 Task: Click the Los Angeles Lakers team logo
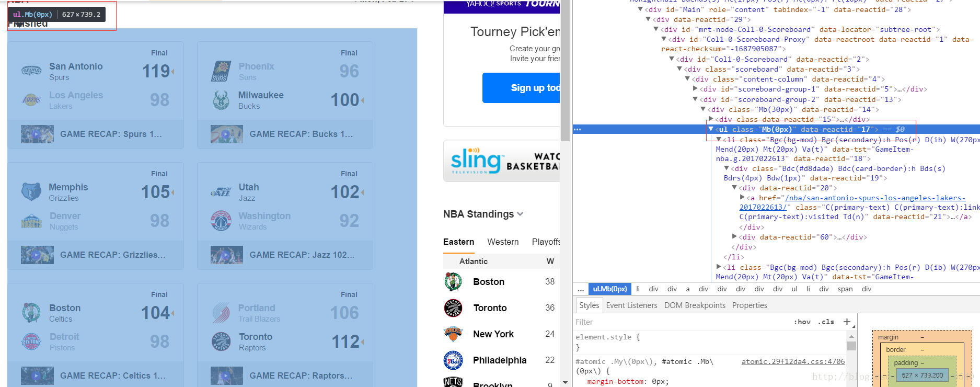31,99
